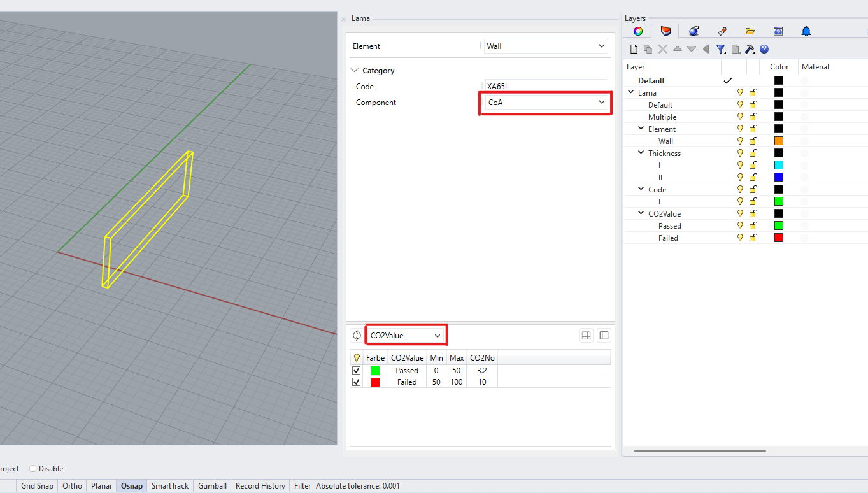Uncheck the Failed row checkbox
Image resolution: width=868 pixels, height=493 pixels.
click(x=357, y=382)
